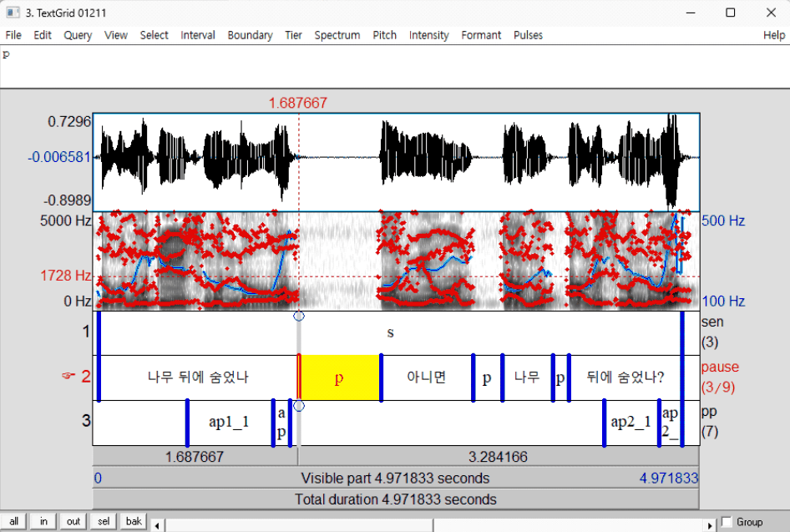Image resolution: width=790 pixels, height=532 pixels.
Task: Open the Help menu
Action: tap(774, 35)
